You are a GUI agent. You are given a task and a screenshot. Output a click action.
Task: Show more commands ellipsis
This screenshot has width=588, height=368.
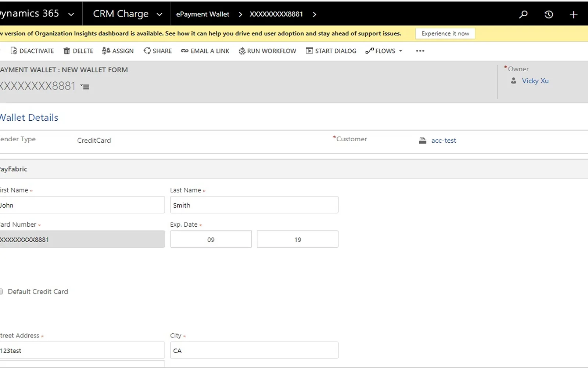click(x=420, y=51)
